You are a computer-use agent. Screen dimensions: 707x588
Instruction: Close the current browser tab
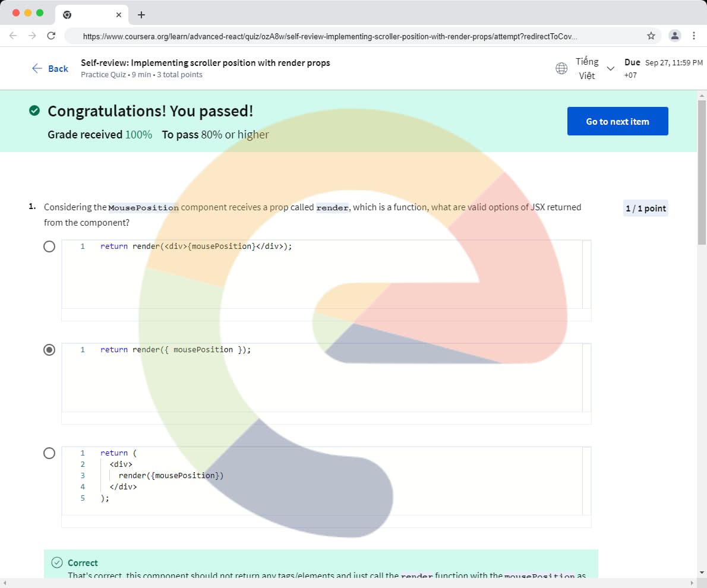[119, 15]
